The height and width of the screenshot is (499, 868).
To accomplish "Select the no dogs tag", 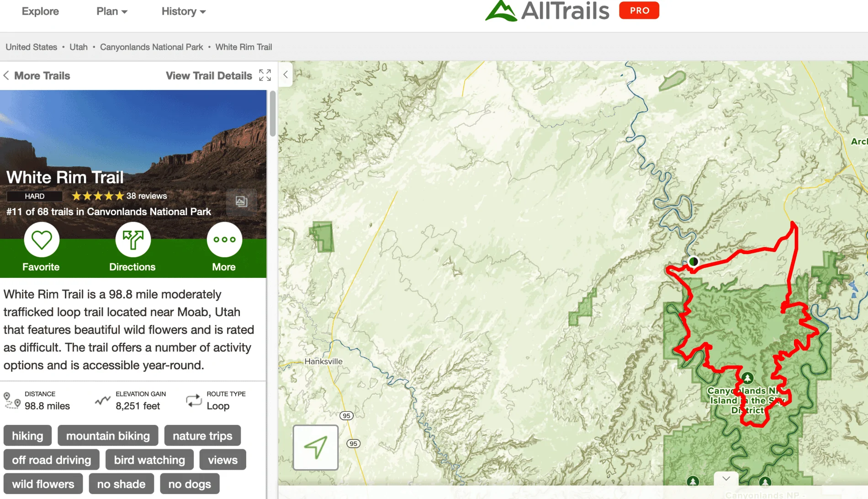I will [190, 484].
